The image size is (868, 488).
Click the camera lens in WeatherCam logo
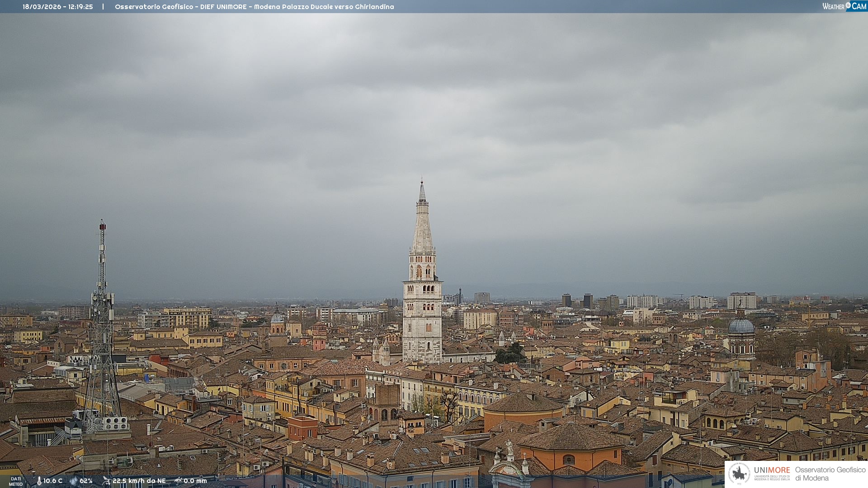coord(848,5)
